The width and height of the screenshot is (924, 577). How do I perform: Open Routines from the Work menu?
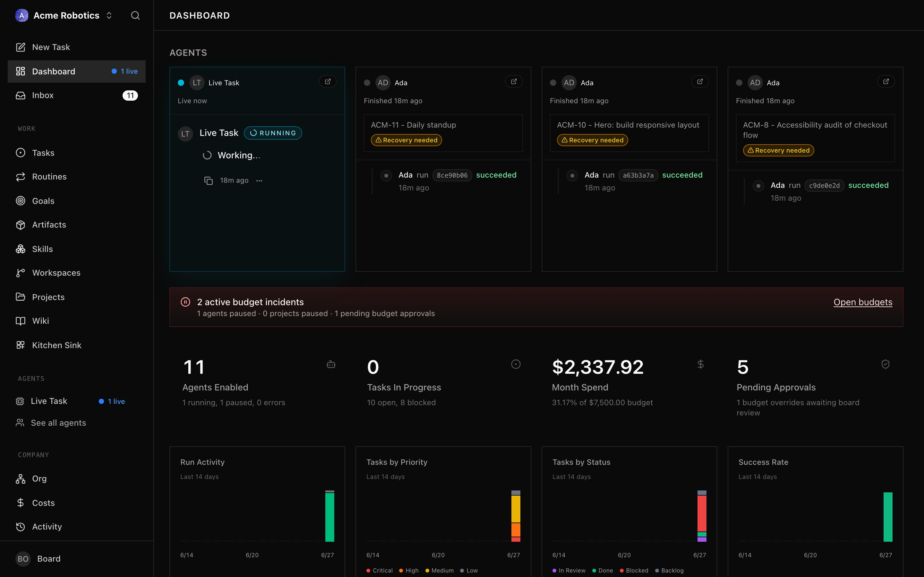[x=76, y=177]
